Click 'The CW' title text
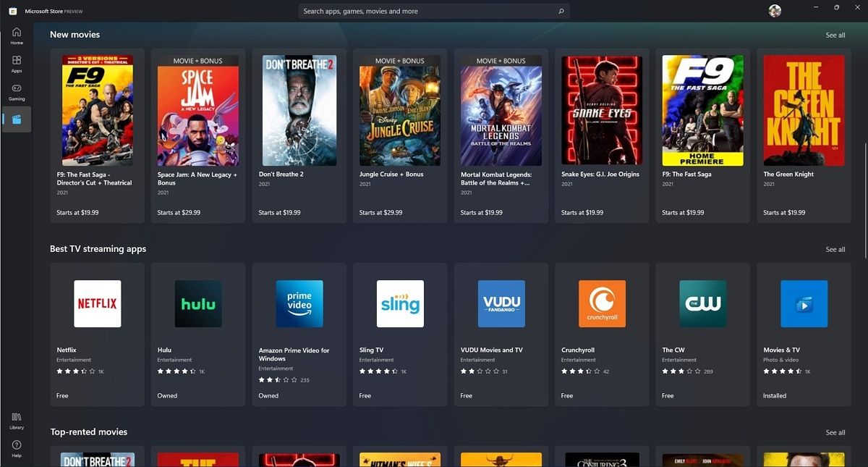The height and width of the screenshot is (467, 868). coord(673,350)
